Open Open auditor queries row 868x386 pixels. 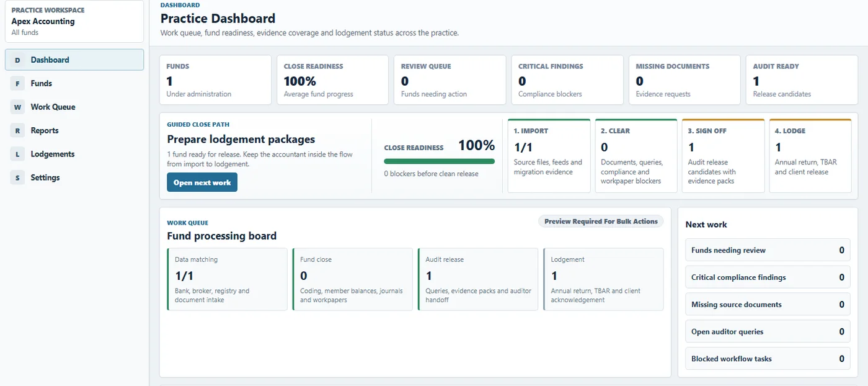[x=768, y=331]
